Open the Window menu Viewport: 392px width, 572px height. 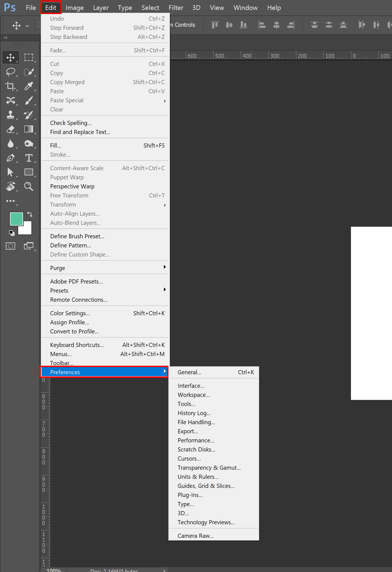[x=246, y=8]
